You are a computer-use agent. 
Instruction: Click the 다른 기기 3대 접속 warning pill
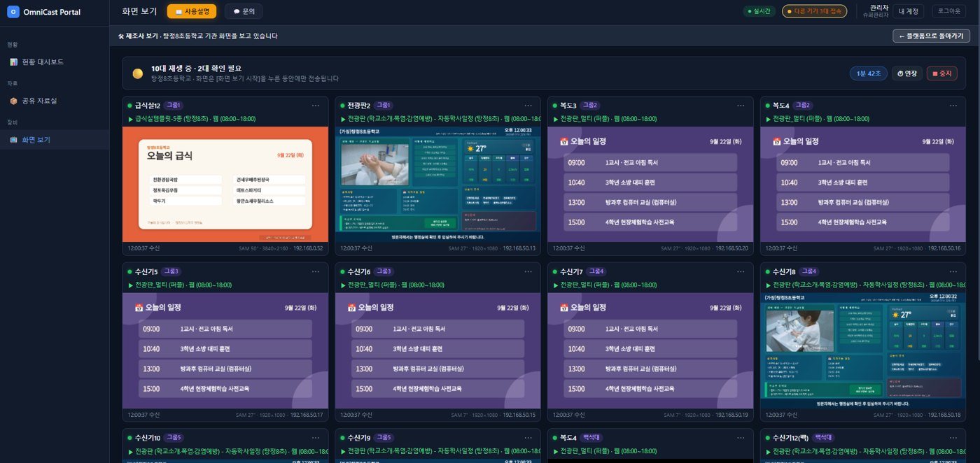pyautogui.click(x=814, y=11)
